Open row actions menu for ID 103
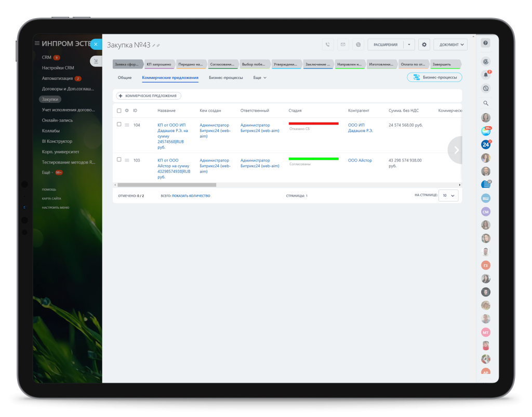The width and height of the screenshot is (532, 417). [127, 160]
